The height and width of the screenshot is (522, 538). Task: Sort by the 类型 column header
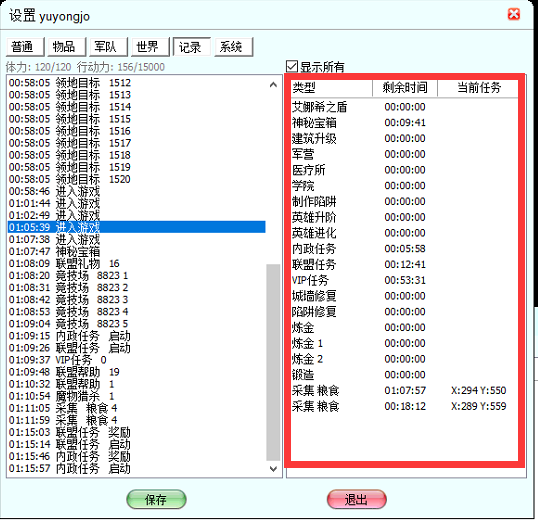[332, 88]
